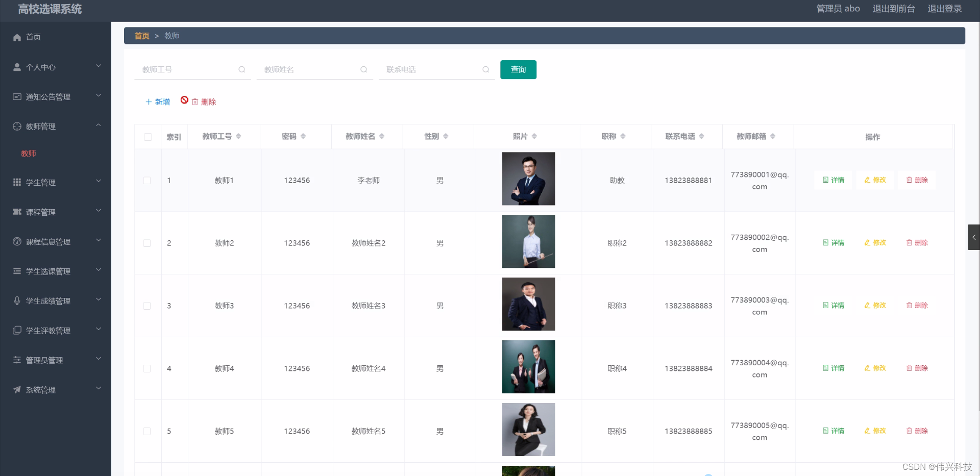
Task: Toggle the select-all checkbox in table header
Action: point(148,137)
